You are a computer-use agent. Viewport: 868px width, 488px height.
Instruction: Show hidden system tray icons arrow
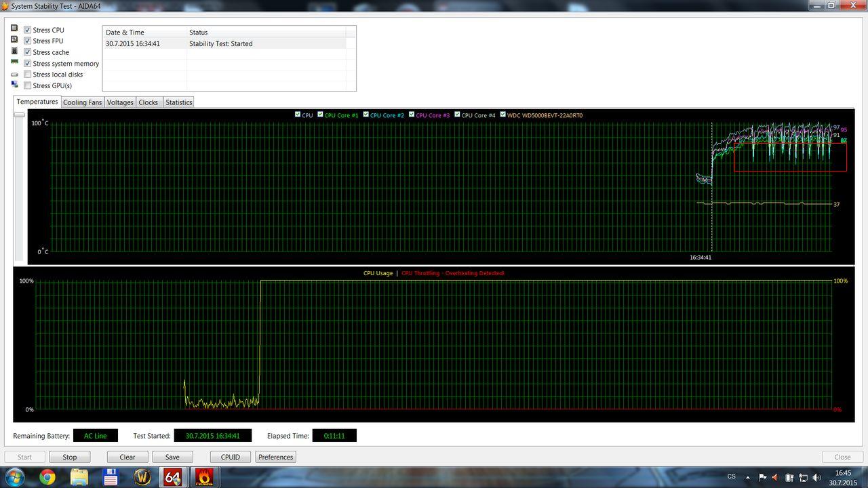pyautogui.click(x=749, y=477)
